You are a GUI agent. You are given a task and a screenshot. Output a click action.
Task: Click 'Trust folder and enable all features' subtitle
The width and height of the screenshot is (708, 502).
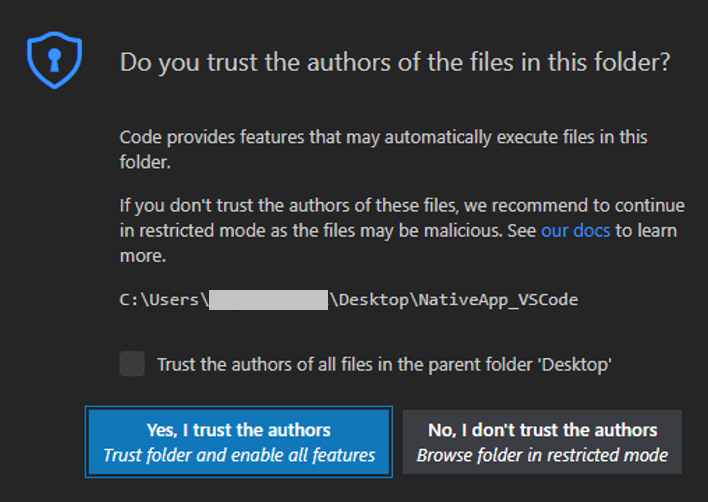tap(239, 455)
